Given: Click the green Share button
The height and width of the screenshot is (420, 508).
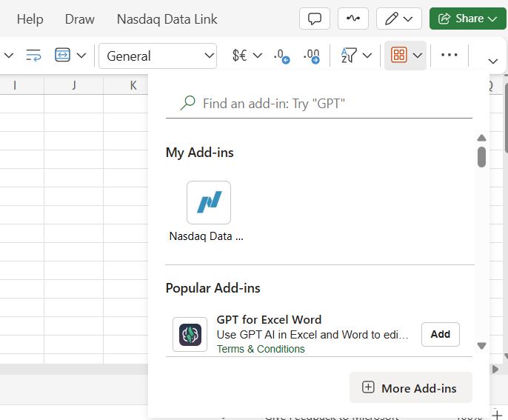Looking at the screenshot, I should click(467, 19).
